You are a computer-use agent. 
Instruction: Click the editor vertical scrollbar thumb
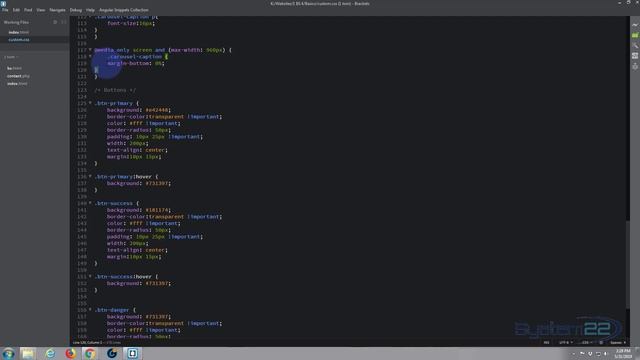click(x=627, y=264)
